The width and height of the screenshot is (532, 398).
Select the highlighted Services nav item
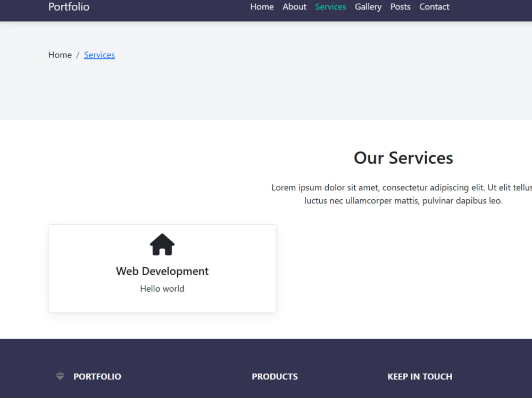[x=330, y=7]
